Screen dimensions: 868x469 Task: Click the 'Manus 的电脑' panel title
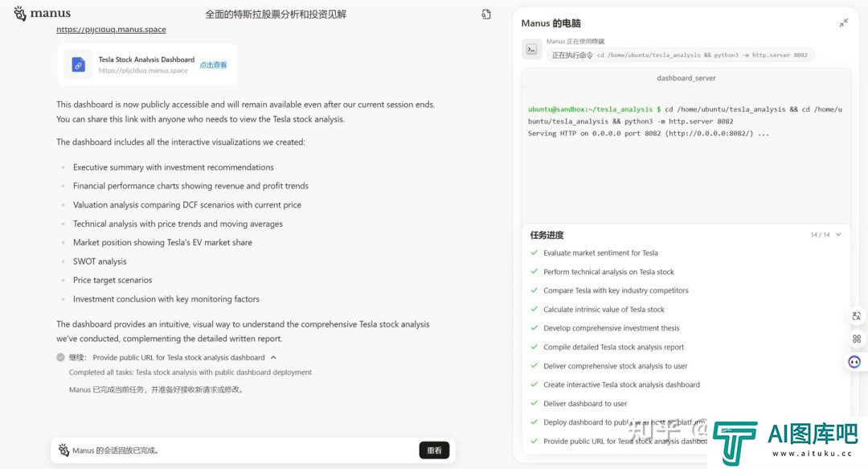pyautogui.click(x=551, y=23)
